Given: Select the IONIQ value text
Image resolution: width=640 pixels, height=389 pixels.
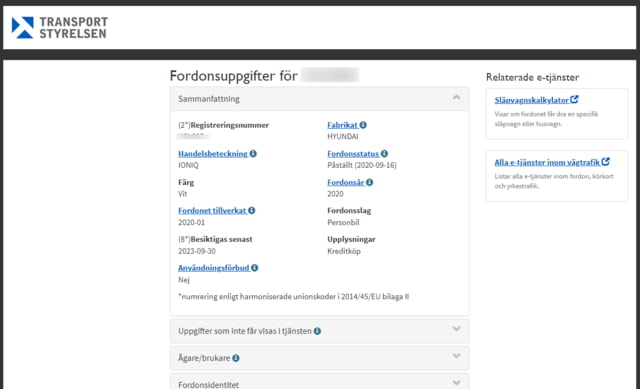Looking at the screenshot, I should tap(188, 165).
